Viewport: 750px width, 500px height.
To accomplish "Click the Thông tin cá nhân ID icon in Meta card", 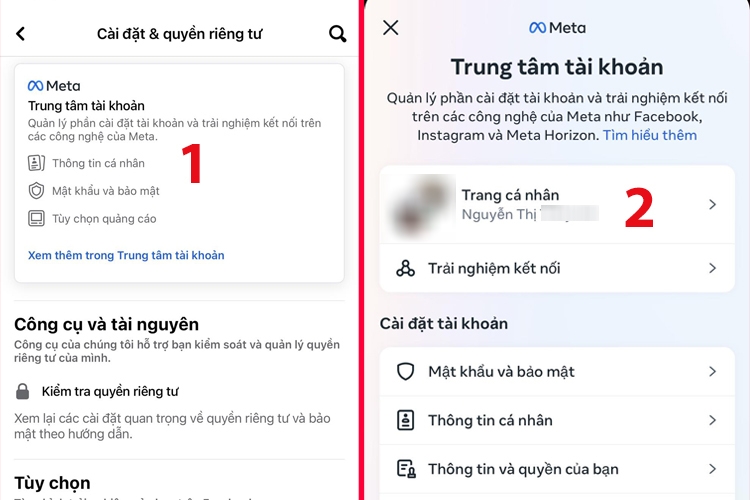I will (36, 163).
